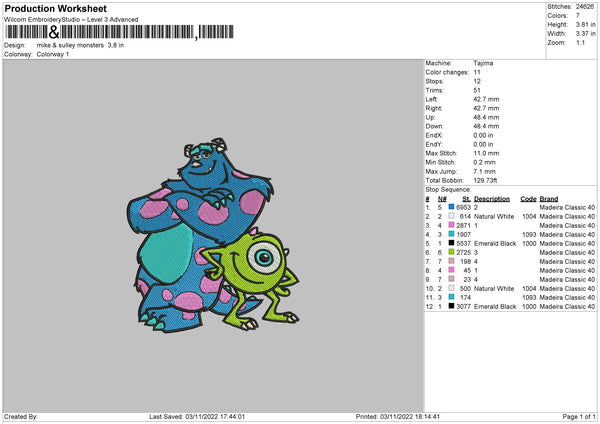Viewport: 600px width, 424px height.
Task: Click the pink swatch beside stitch count 2871
Action: tap(451, 225)
